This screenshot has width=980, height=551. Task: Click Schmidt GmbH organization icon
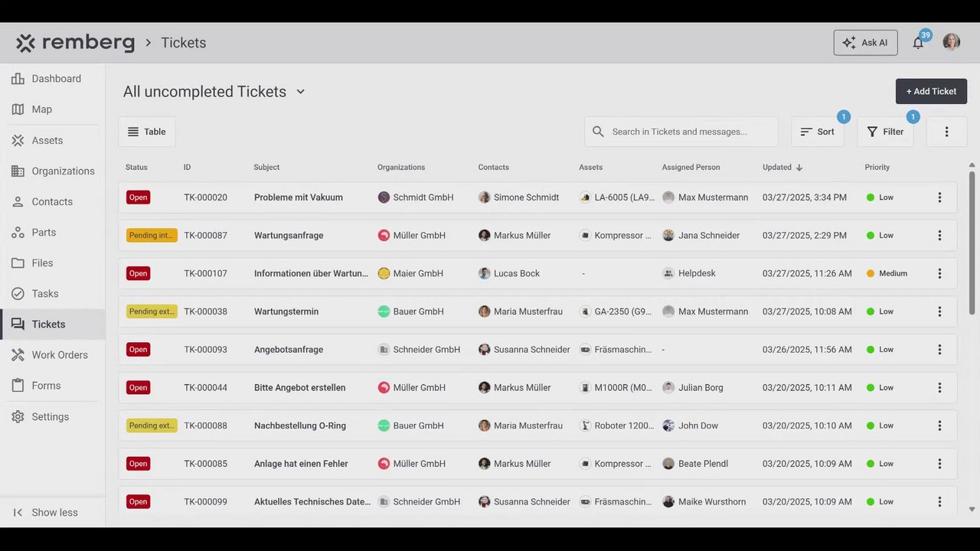pos(384,197)
